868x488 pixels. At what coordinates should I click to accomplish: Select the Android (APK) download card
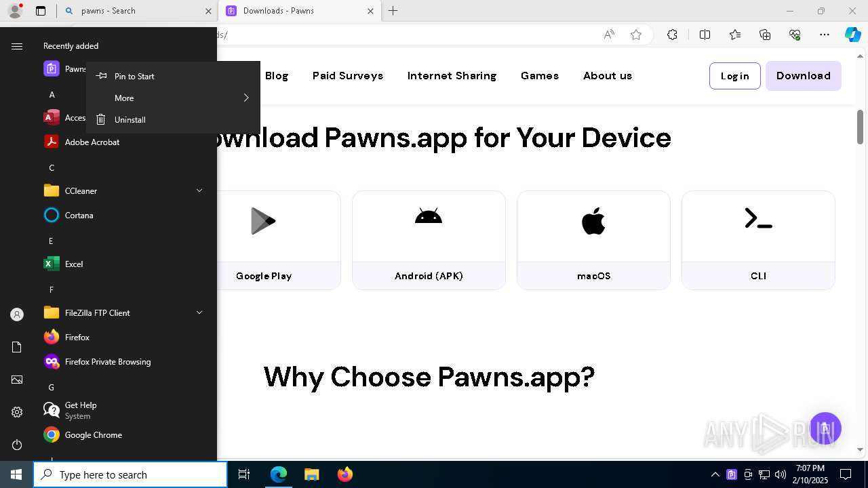pyautogui.click(x=429, y=241)
